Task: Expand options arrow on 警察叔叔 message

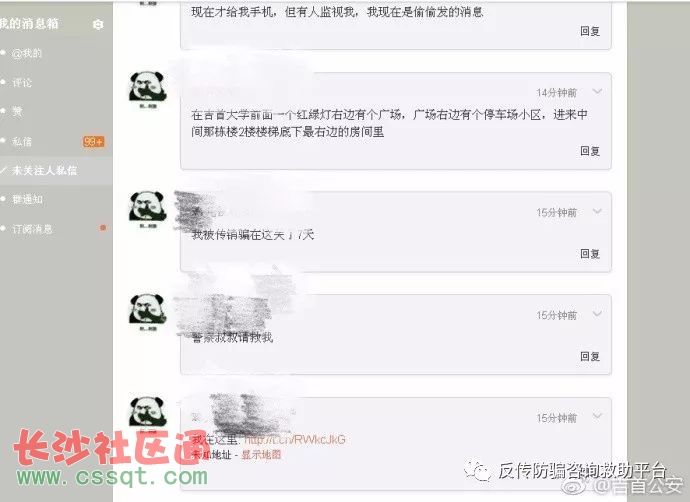Action: [x=597, y=314]
